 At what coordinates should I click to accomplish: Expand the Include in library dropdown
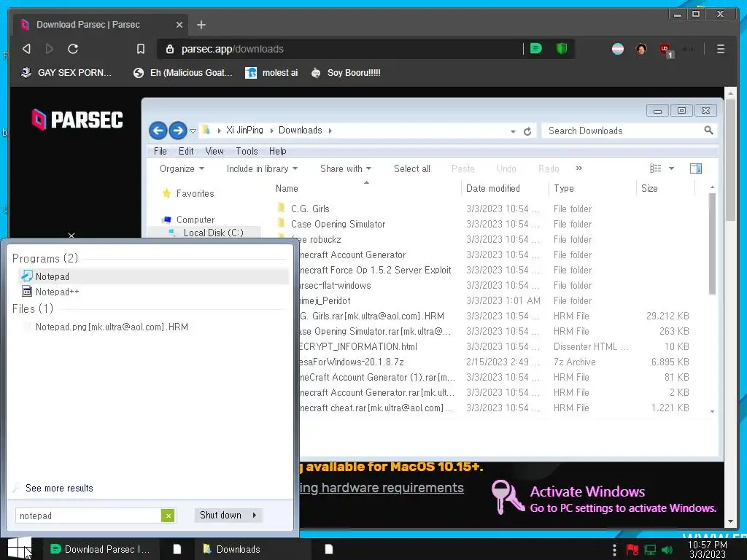(x=262, y=168)
